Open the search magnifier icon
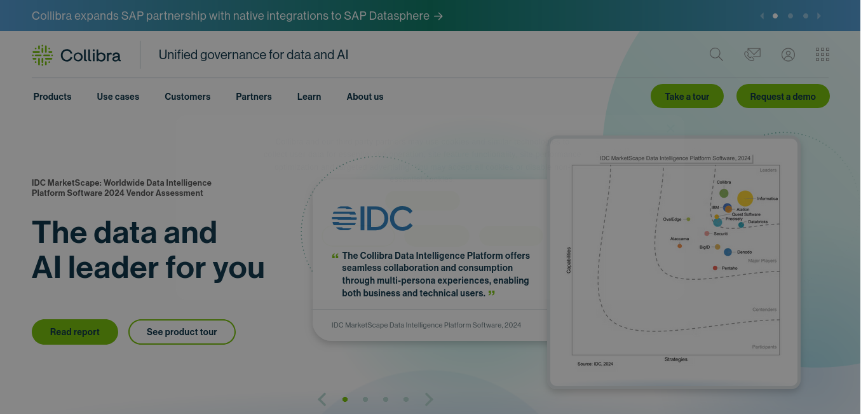Viewport: 868px width, 414px height. (x=716, y=55)
